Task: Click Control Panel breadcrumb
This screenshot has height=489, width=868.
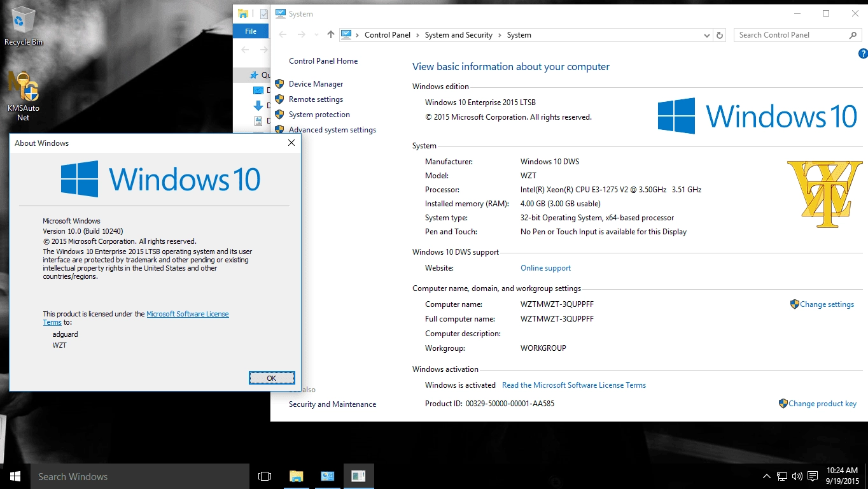Action: [x=388, y=35]
